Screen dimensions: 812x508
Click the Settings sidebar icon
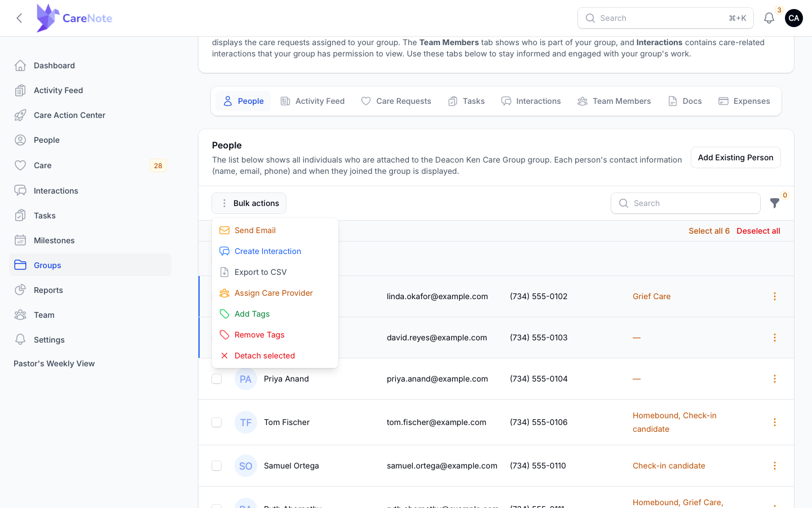coord(20,340)
